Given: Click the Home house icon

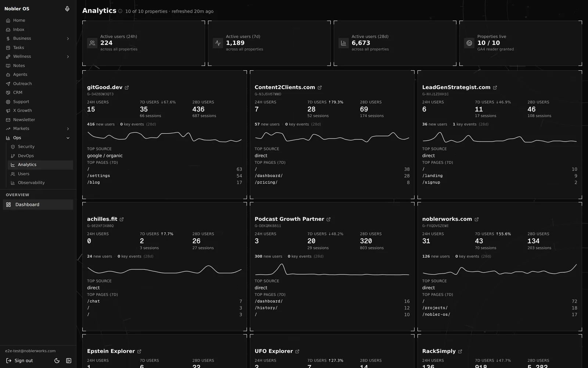Looking at the screenshot, I should click(8, 21).
